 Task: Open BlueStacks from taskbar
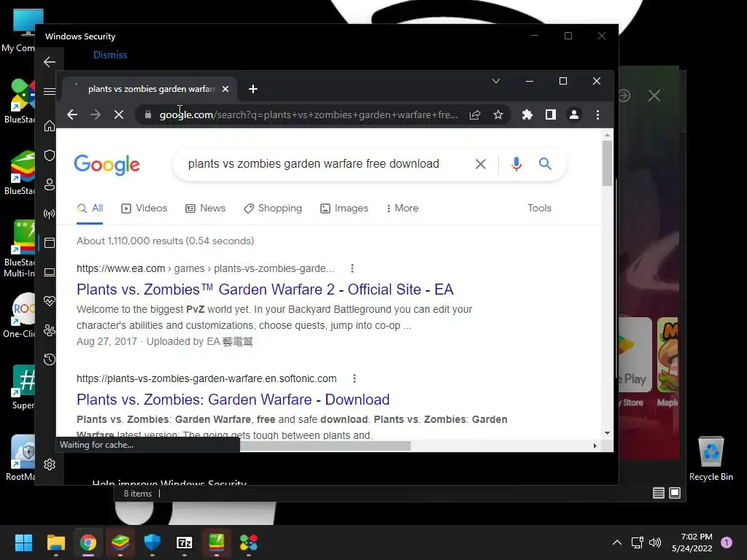(120, 542)
